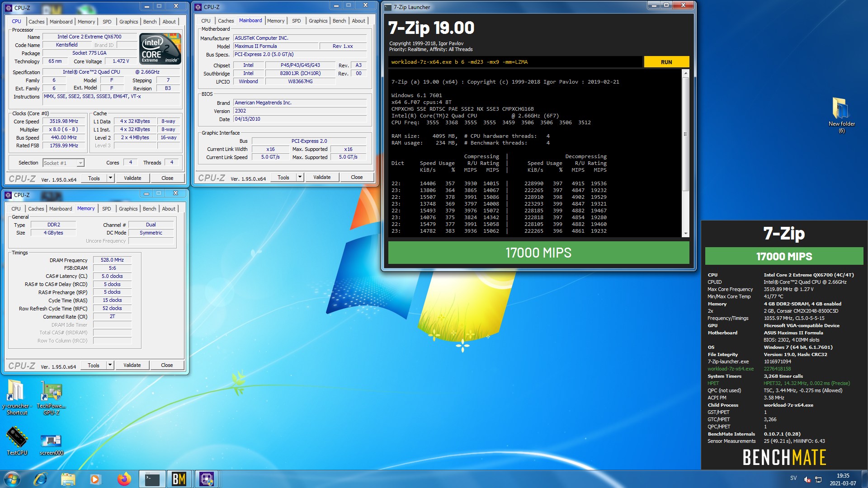Launch TechPowerUp GPU-Z desktop icon

click(x=51, y=397)
